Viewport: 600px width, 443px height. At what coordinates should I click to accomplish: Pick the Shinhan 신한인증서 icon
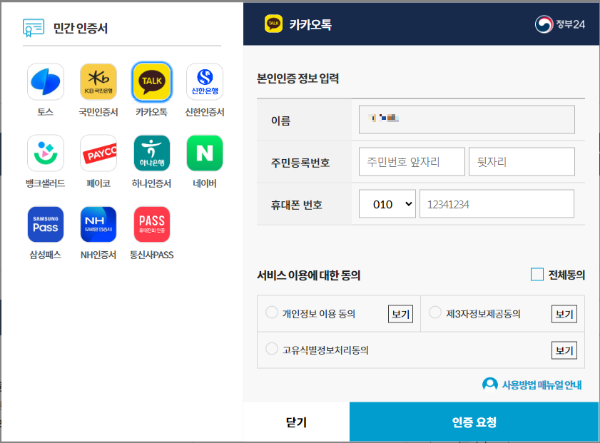click(x=205, y=82)
